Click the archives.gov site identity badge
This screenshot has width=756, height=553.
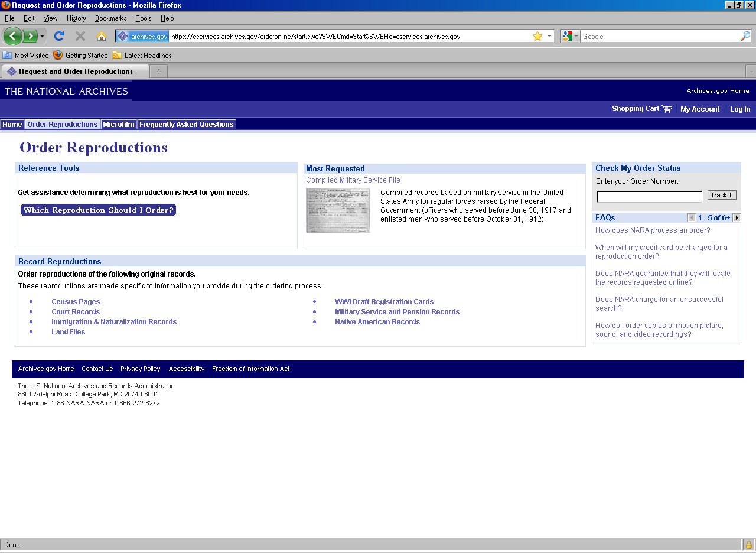pos(143,36)
